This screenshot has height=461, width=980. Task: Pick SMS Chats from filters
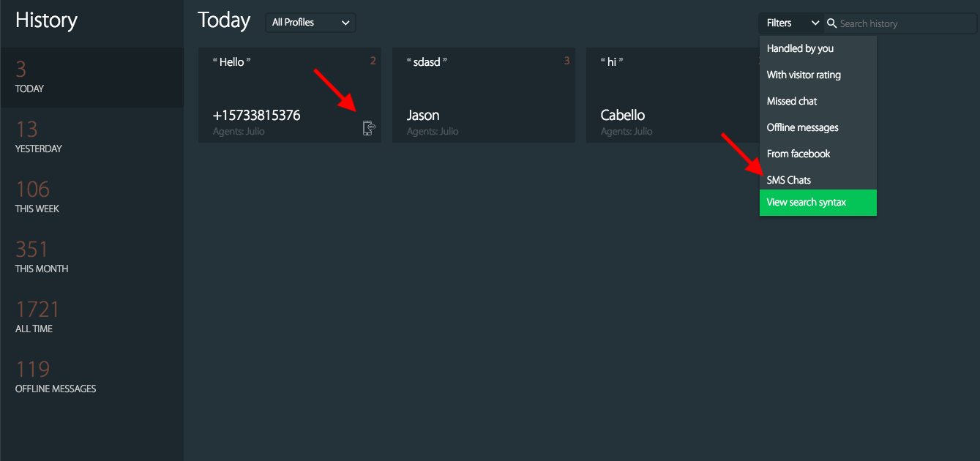coord(789,180)
